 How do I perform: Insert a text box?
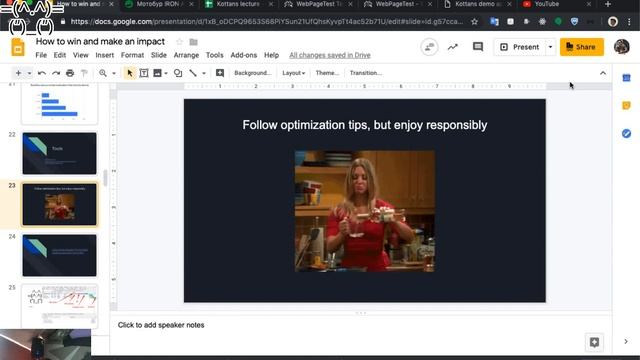coord(144,73)
